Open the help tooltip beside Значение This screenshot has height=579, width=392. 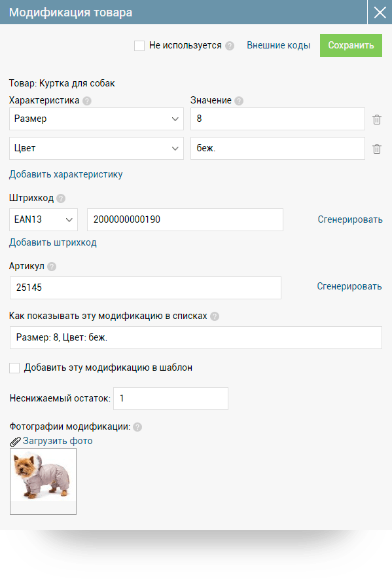pos(238,100)
